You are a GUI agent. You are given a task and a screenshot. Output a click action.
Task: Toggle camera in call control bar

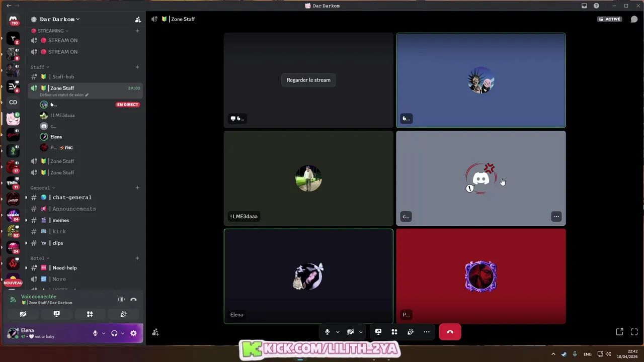[x=350, y=332]
